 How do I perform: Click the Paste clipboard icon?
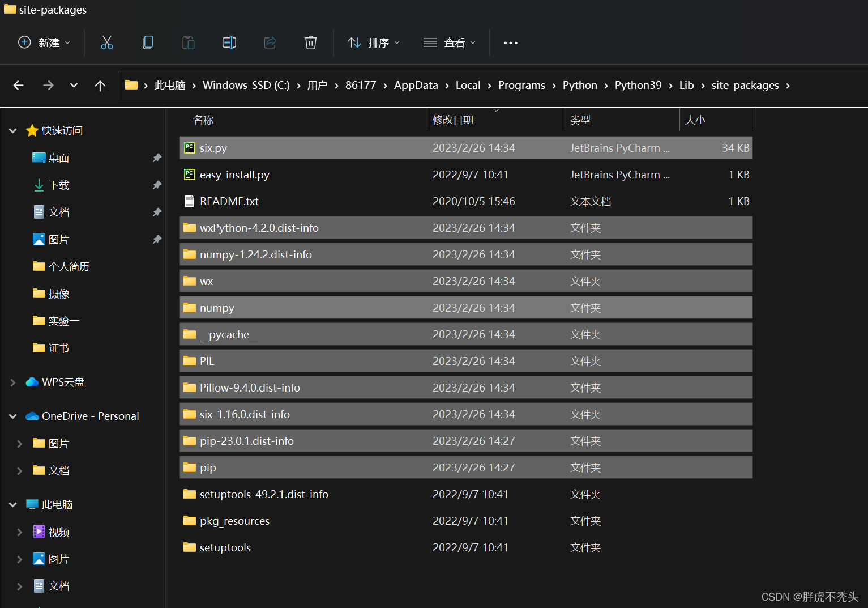click(189, 42)
